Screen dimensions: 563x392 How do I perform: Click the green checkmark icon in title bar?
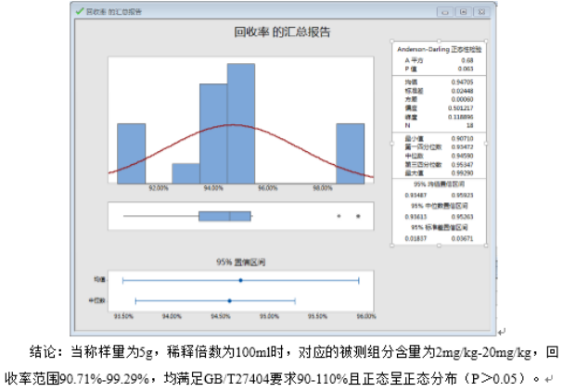coord(80,11)
